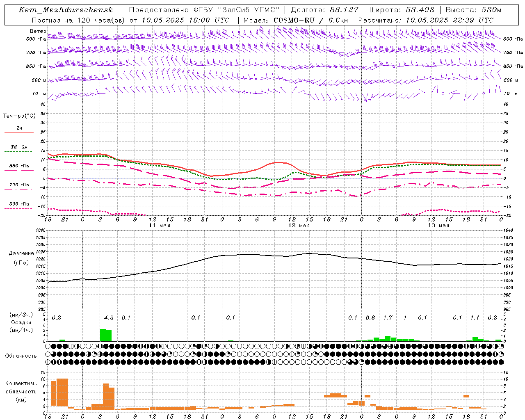The height and width of the screenshot is (420, 525).
Task: Click the '13 мая' date label
Action: click(438, 226)
